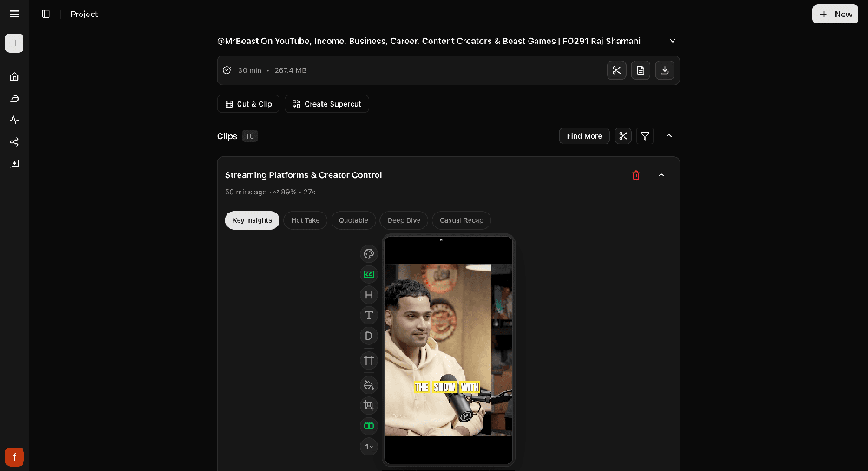868x471 pixels.
Task: Toggle the CC captions tool
Action: click(x=369, y=274)
